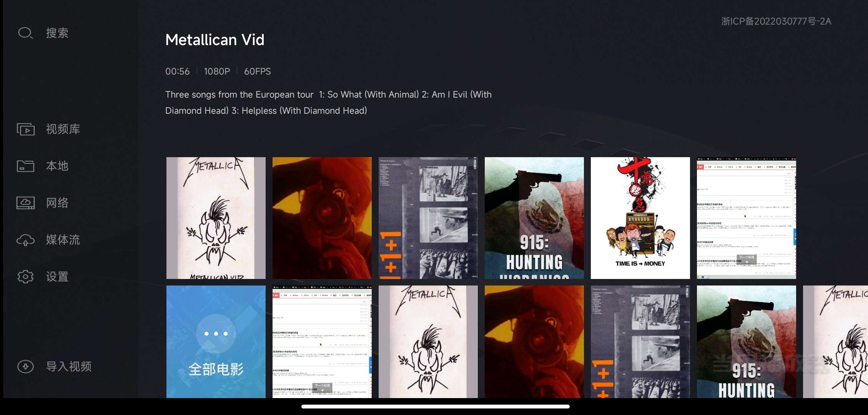Click the 视频库 video library icon
This screenshot has width=868, height=415.
[x=25, y=129]
